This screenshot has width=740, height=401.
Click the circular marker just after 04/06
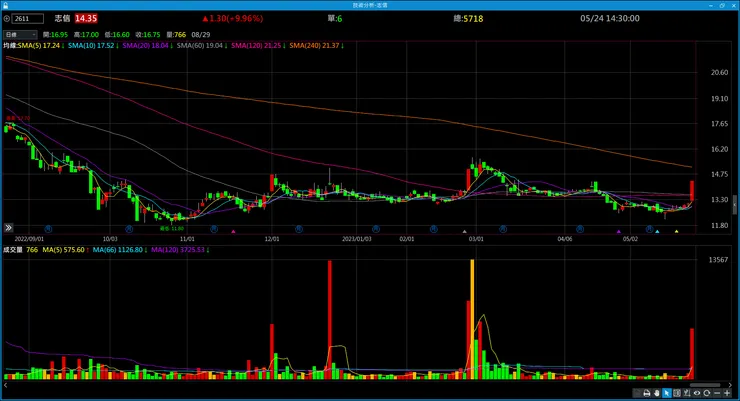click(580, 229)
